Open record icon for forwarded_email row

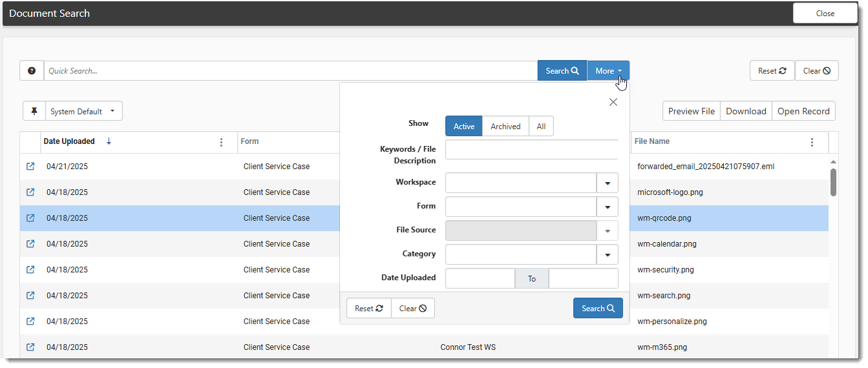(x=30, y=167)
